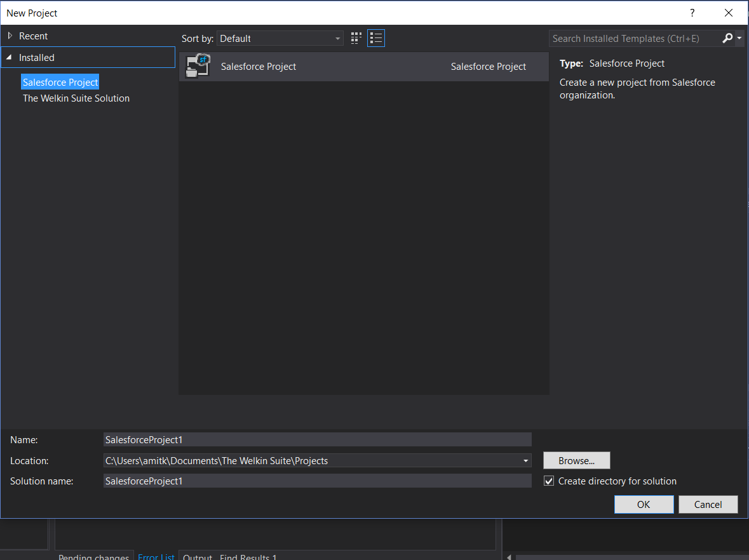Viewport: 749px width, 560px height.
Task: Confirm the dialog with OK
Action: (x=644, y=504)
